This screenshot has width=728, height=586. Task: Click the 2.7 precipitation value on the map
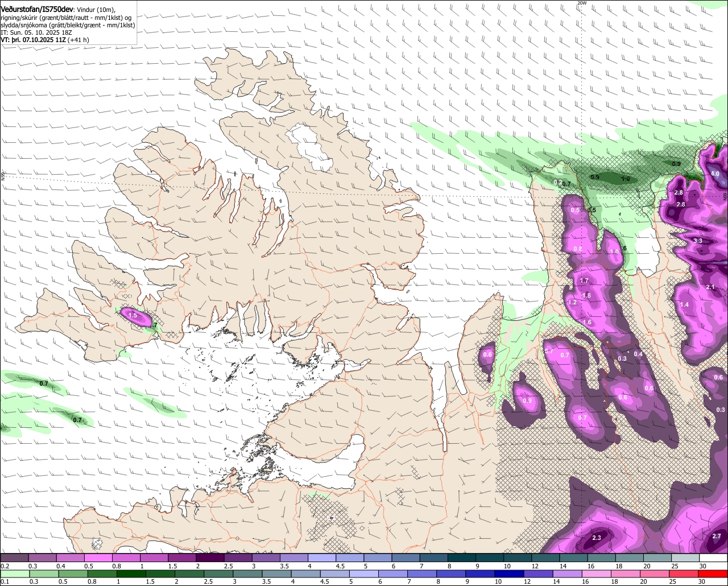click(717, 537)
